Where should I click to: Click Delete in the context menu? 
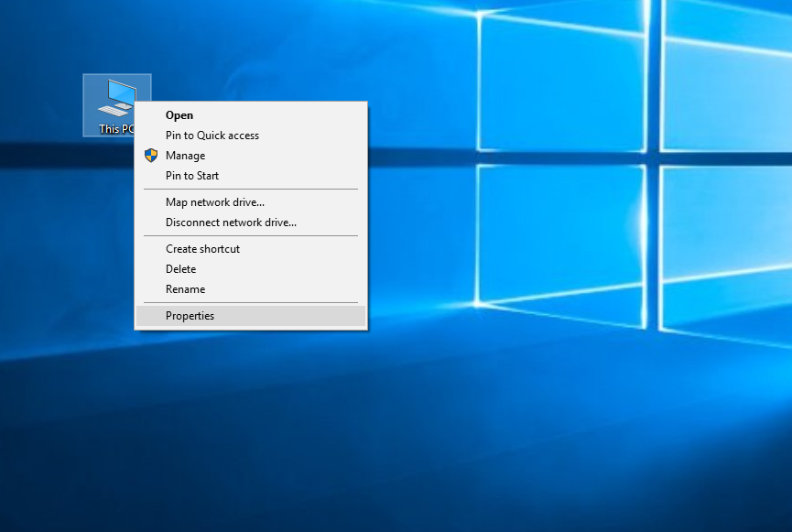251,269
